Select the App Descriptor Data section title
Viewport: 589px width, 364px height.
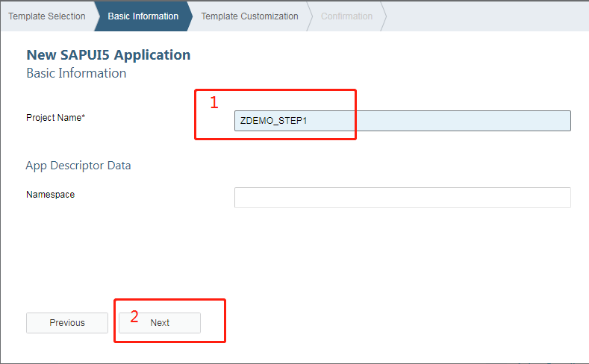[78, 166]
